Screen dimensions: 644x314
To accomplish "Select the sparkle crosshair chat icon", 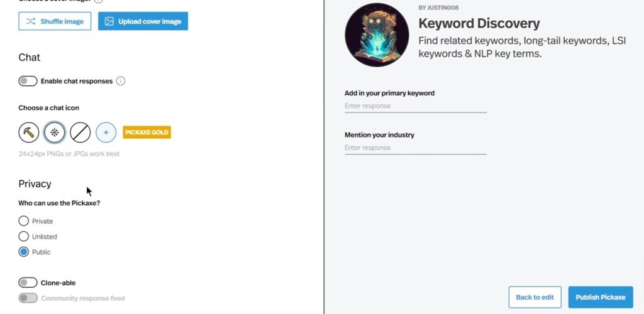I will point(55,133).
